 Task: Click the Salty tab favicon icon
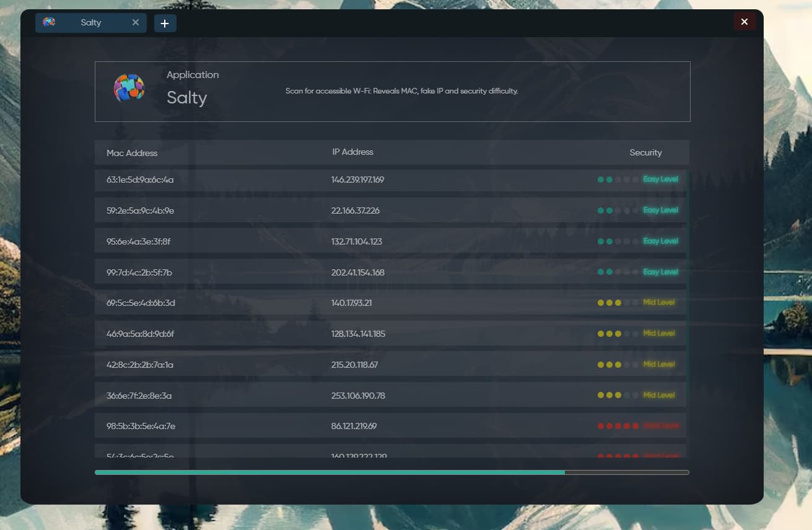point(49,22)
